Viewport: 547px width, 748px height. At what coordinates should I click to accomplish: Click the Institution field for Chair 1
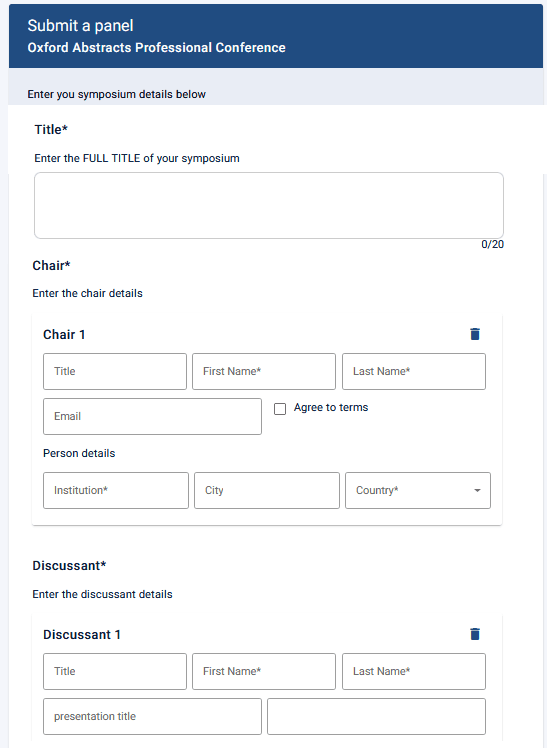[x=116, y=490]
